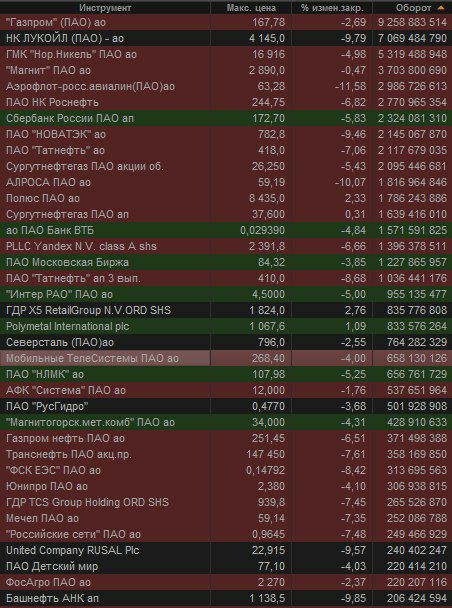Select the ПАО "НЛМК" ао row
The width and height of the screenshot is (452, 608).
226,374
